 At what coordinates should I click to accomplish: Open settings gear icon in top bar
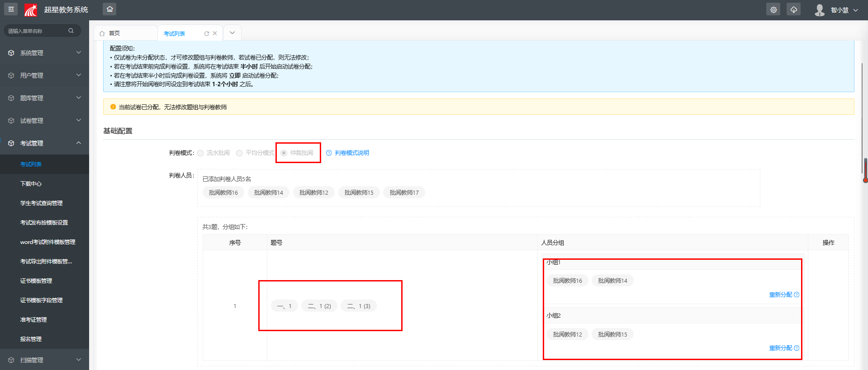click(773, 9)
